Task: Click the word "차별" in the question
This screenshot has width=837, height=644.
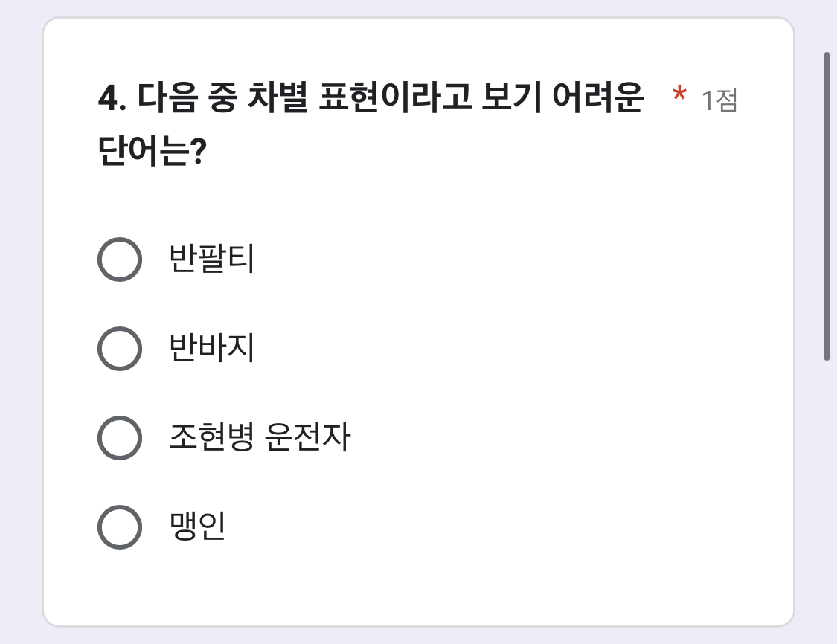Action: 276,99
